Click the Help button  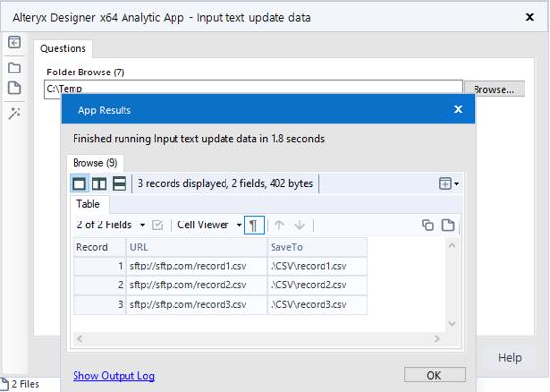[509, 358]
